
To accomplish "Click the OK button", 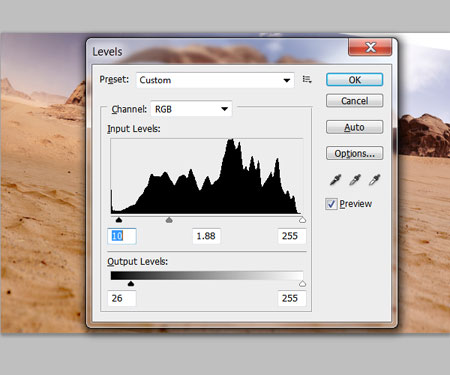I will (x=354, y=80).
